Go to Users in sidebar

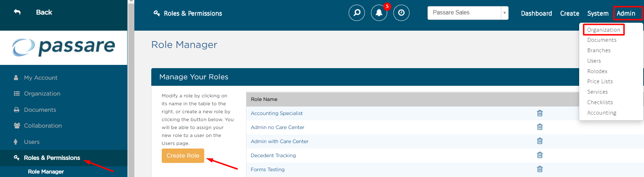point(32,142)
